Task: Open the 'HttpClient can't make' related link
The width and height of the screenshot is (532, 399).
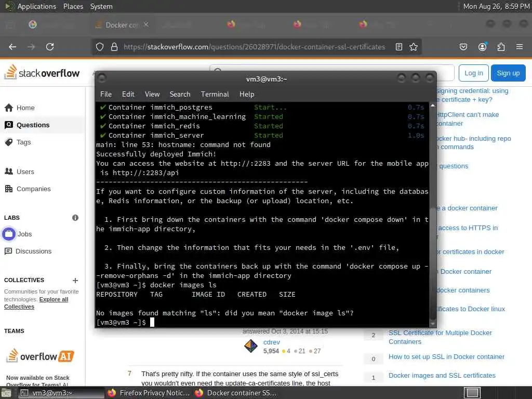Action: 468,119
